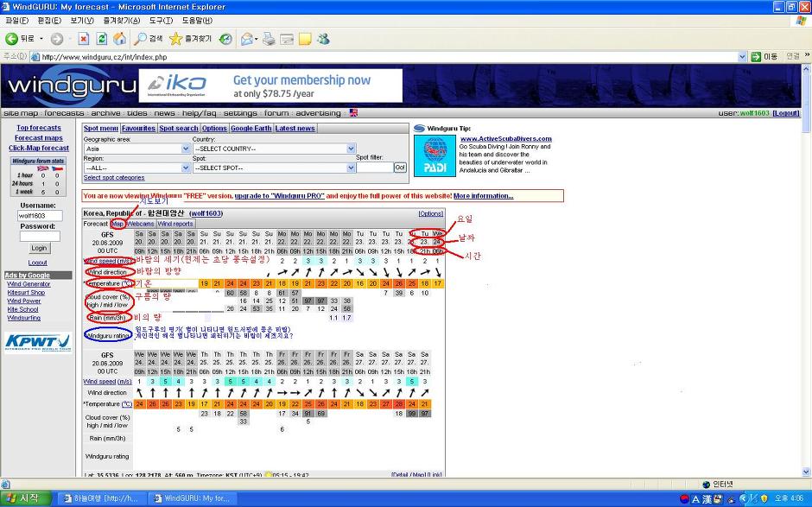Image resolution: width=812 pixels, height=507 pixels.
Task: Click the Password input field
Action: coord(40,236)
